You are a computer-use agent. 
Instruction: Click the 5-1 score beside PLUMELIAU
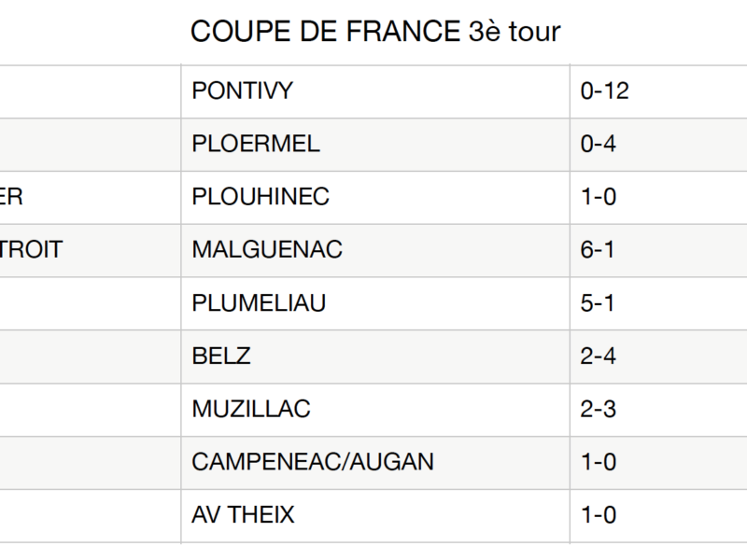pos(599,303)
